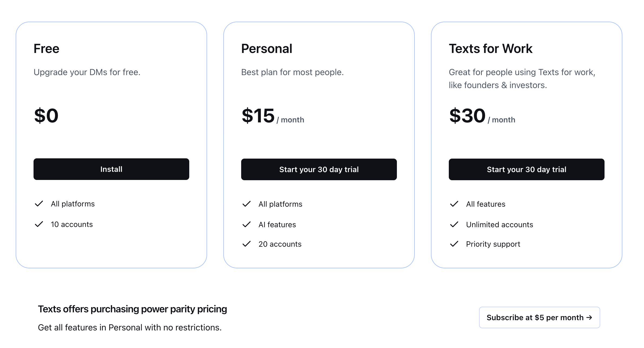Click the purchasing power parity pricing heading
The width and height of the screenshot is (644, 348).
[x=132, y=309]
